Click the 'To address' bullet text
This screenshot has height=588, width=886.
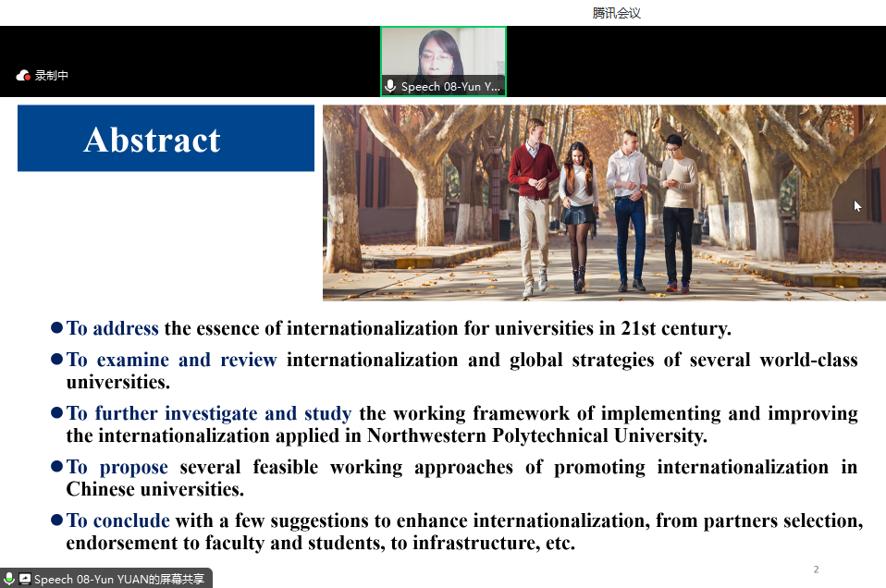tap(113, 328)
